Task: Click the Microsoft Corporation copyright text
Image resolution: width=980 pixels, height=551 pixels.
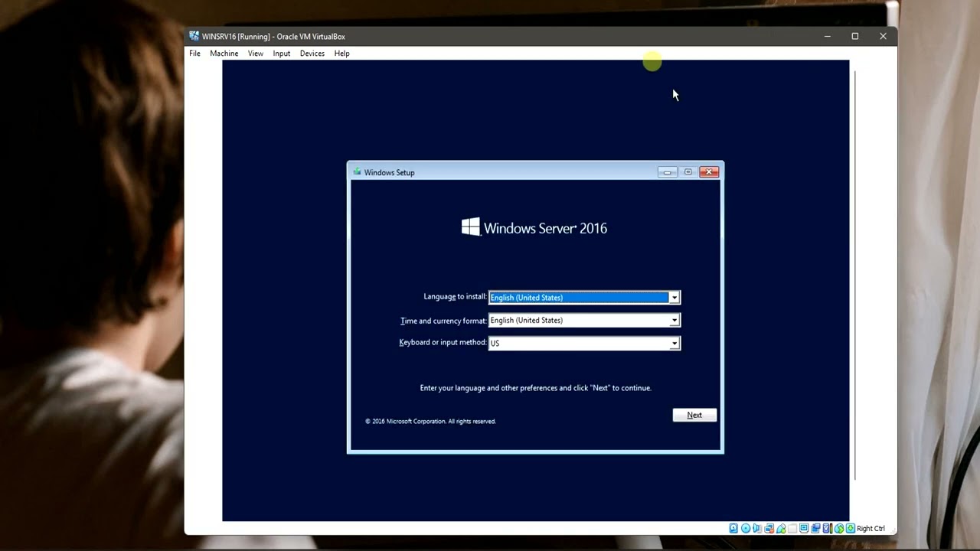Action: (x=430, y=421)
